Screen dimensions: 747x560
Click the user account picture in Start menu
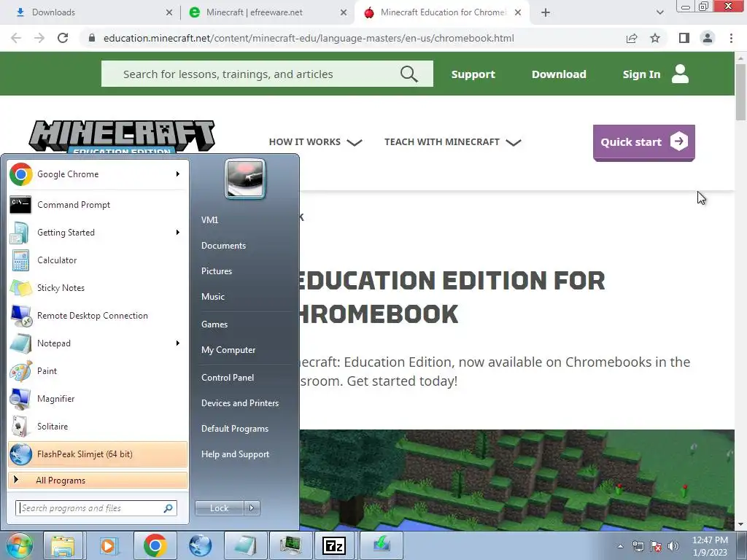click(245, 179)
